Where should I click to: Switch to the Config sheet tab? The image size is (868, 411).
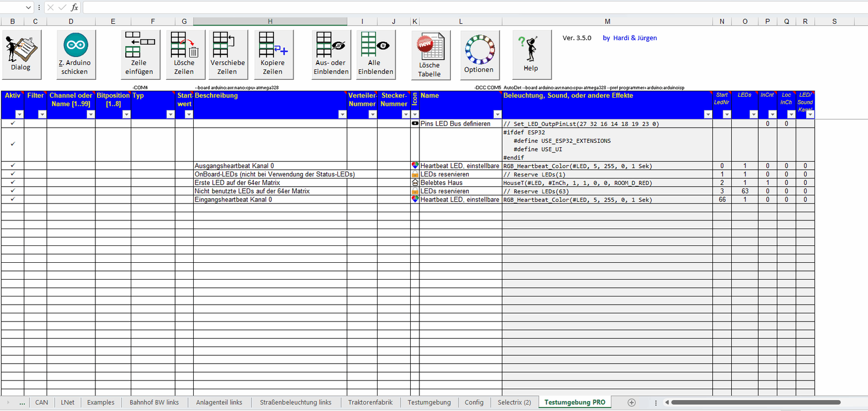474,402
